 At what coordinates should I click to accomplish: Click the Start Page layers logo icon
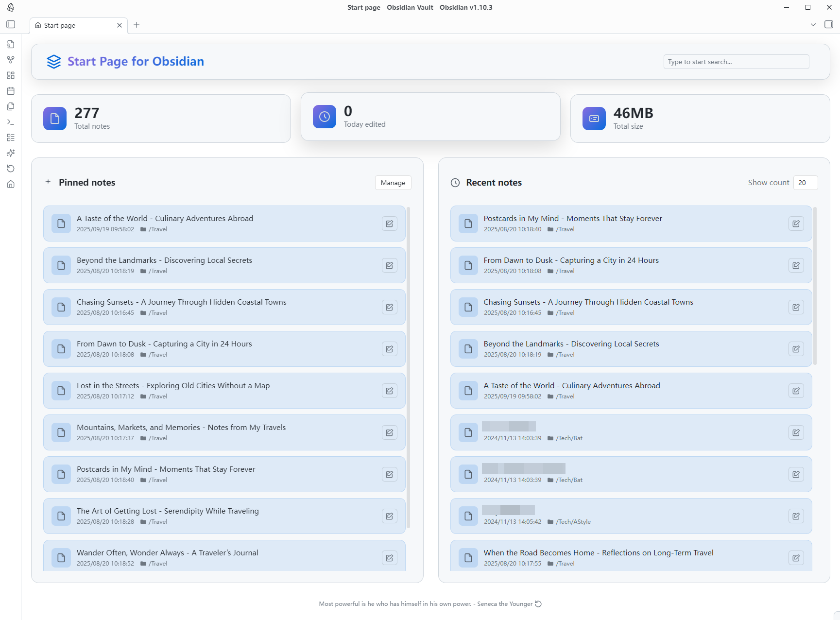54,62
